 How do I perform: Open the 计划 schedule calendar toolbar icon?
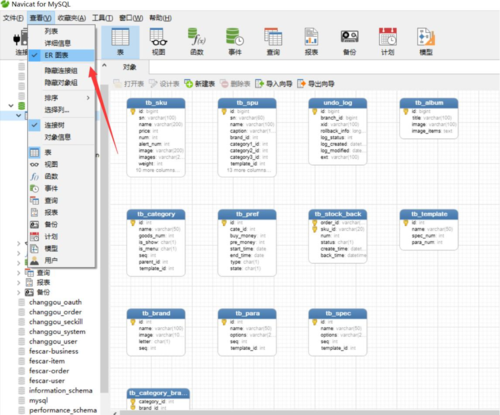tap(388, 42)
